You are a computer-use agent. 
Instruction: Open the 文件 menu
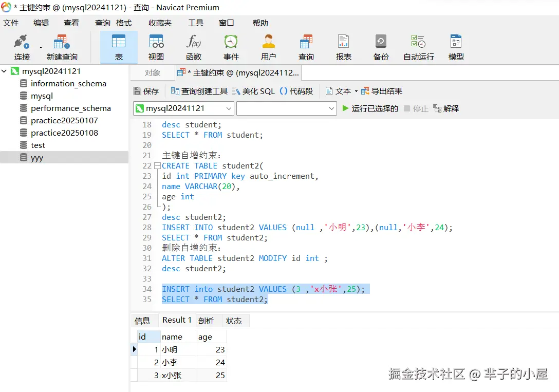tap(11, 23)
